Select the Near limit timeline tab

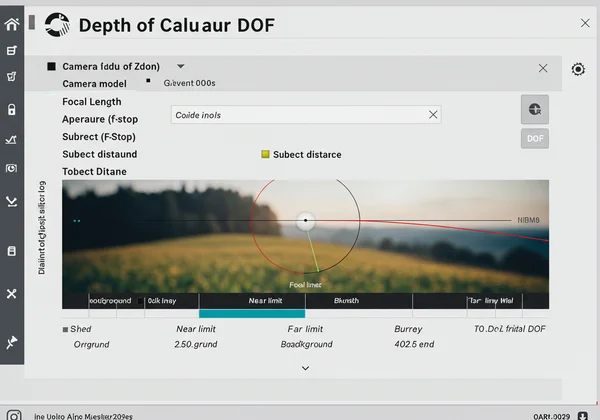265,300
